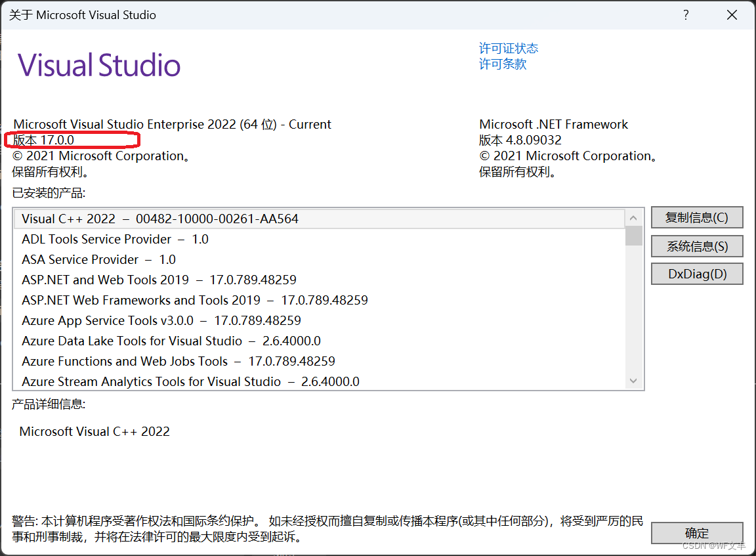Image resolution: width=756 pixels, height=556 pixels.
Task: Confirm with the 确定 button
Action: 697,533
